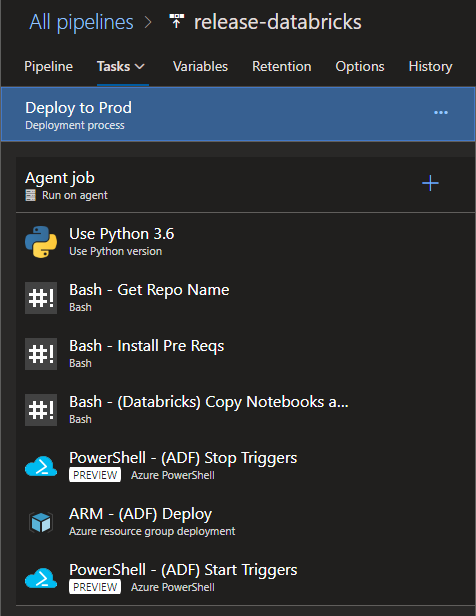Click the release pipeline icon beside release-databricks
The width and height of the screenshot is (476, 616).
coord(176,21)
